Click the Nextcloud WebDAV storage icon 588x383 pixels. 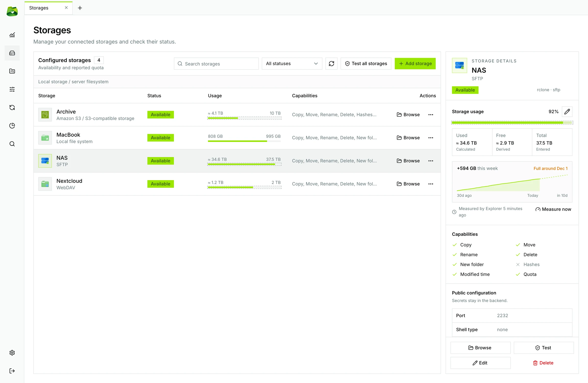point(45,184)
